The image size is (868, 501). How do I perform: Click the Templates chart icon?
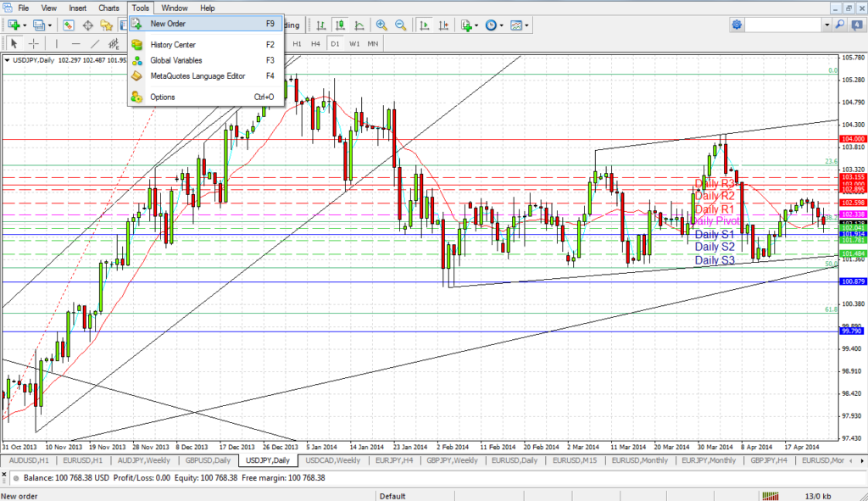tap(516, 25)
